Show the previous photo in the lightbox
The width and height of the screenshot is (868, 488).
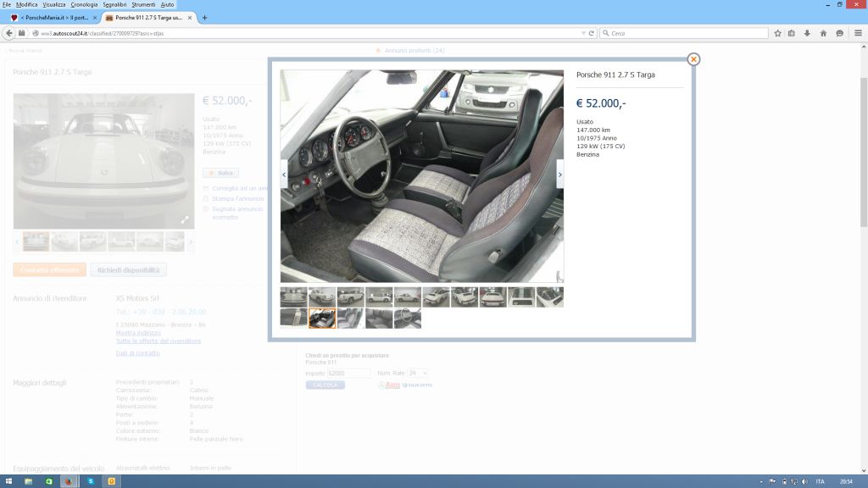pyautogui.click(x=284, y=175)
